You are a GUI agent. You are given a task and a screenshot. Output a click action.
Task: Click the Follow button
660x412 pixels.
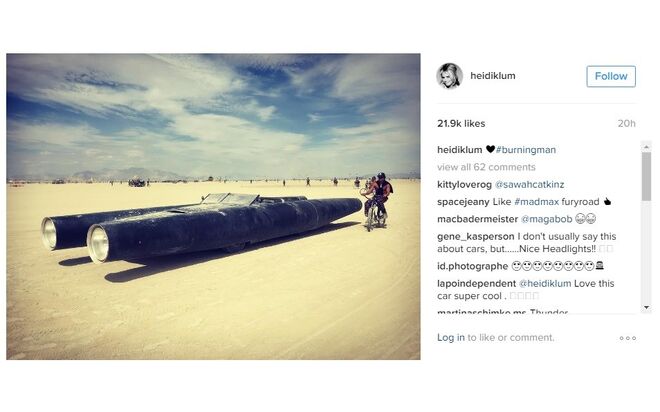coord(611,76)
